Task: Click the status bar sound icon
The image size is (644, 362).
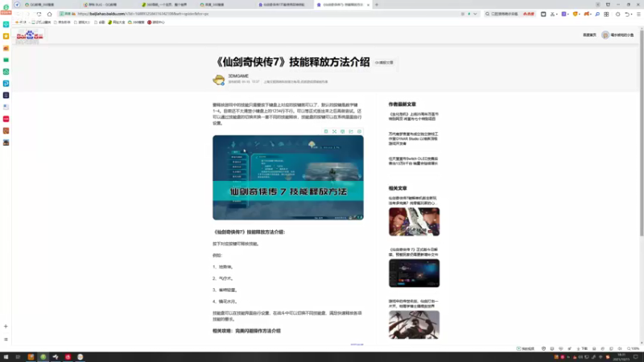Action: click(620, 349)
